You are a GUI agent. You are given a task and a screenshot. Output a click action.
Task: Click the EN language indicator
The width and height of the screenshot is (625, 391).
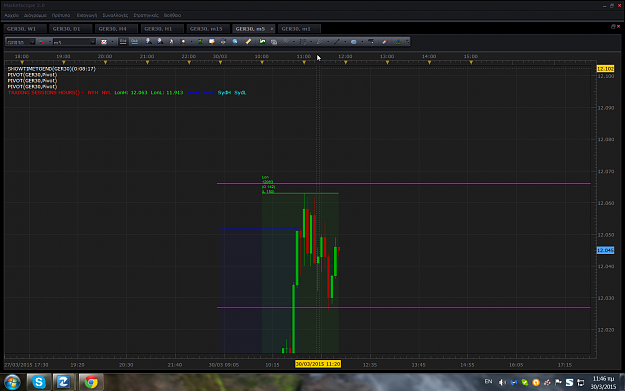click(488, 382)
